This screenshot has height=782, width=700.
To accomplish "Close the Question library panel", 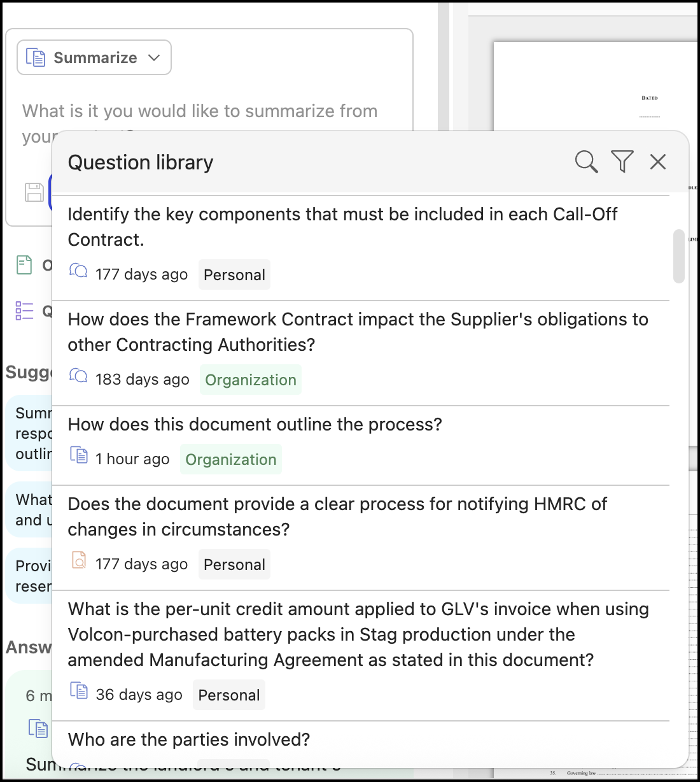I will tap(657, 162).
